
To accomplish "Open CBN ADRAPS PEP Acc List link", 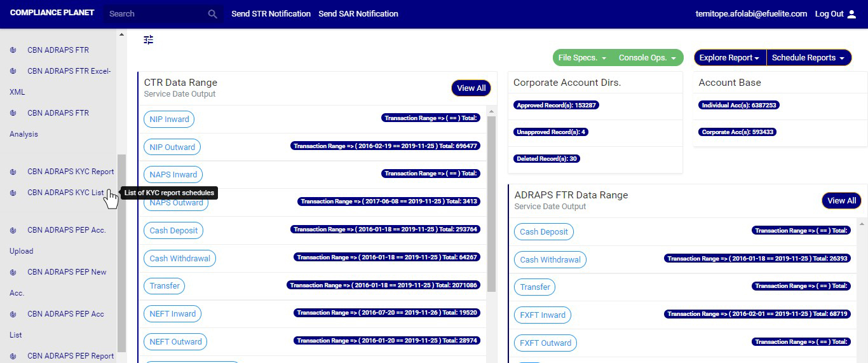I will 65,314.
